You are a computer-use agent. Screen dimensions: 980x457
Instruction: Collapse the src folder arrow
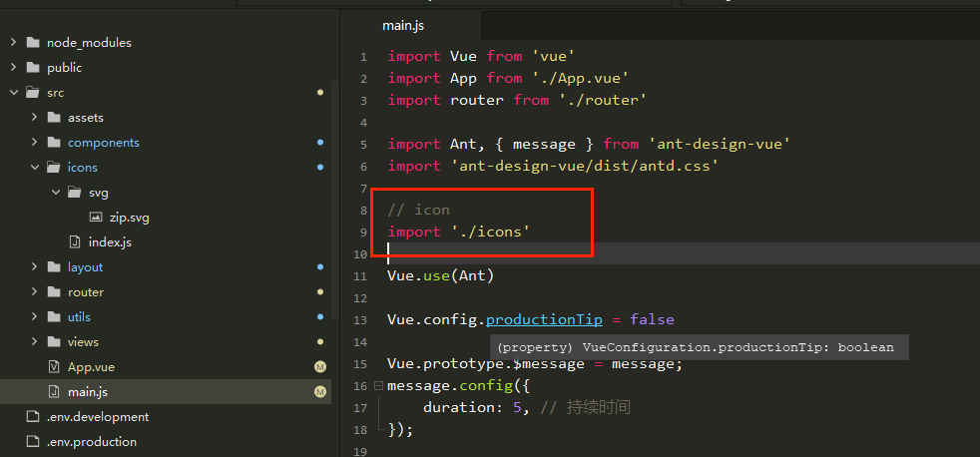click(13, 93)
